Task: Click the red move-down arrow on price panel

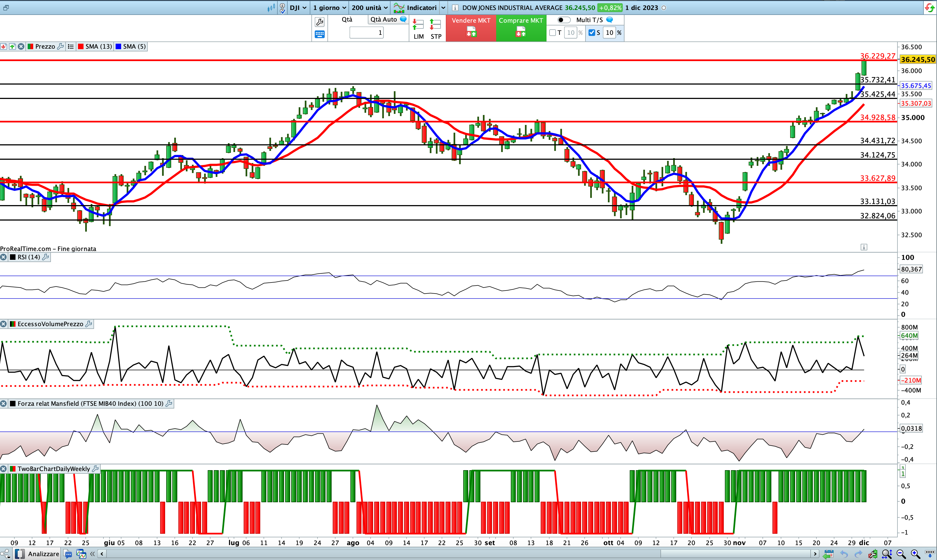Action: tap(3, 46)
